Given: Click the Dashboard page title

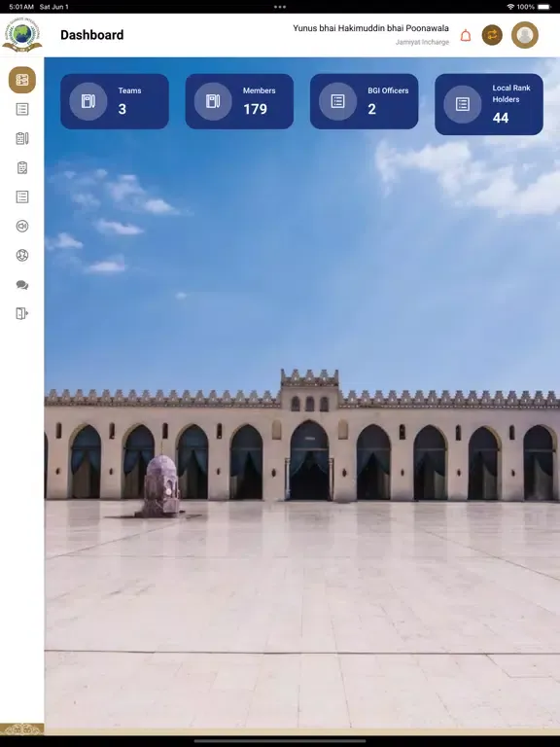Looking at the screenshot, I should tap(92, 35).
